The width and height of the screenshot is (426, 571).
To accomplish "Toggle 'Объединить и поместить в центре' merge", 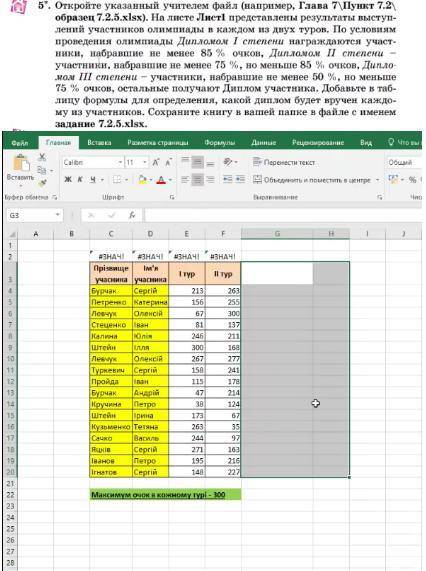I will tap(311, 180).
